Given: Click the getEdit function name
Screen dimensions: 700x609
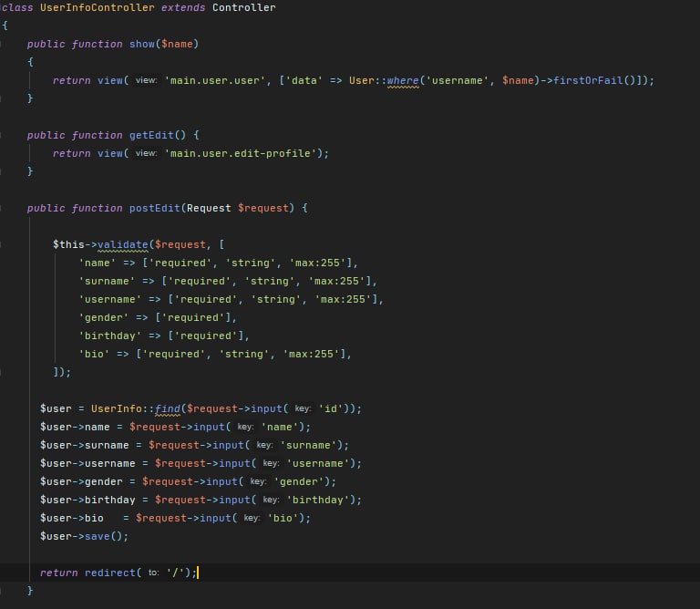Looking at the screenshot, I should click(x=151, y=135).
